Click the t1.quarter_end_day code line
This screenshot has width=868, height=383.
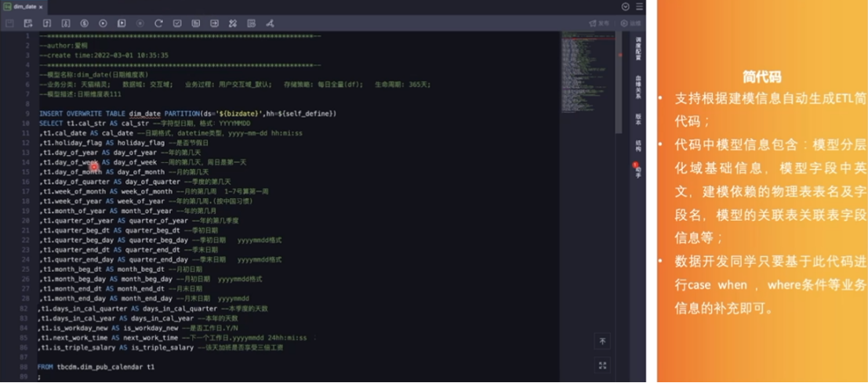coord(161,260)
